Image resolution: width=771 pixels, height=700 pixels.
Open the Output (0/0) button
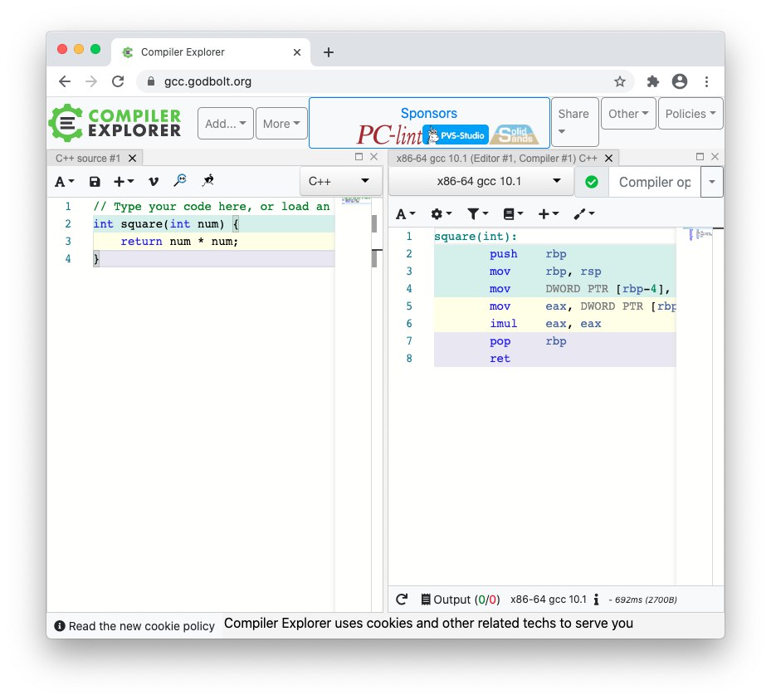[x=461, y=600]
